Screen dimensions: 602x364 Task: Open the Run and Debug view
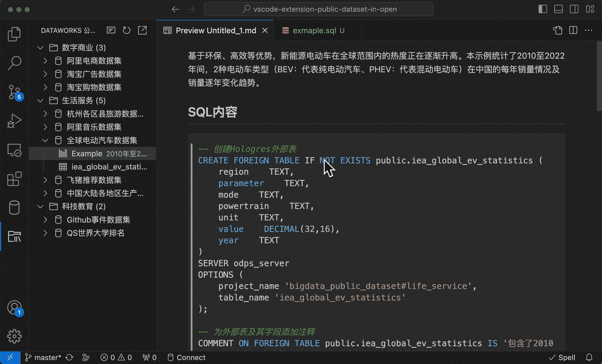pos(14,121)
